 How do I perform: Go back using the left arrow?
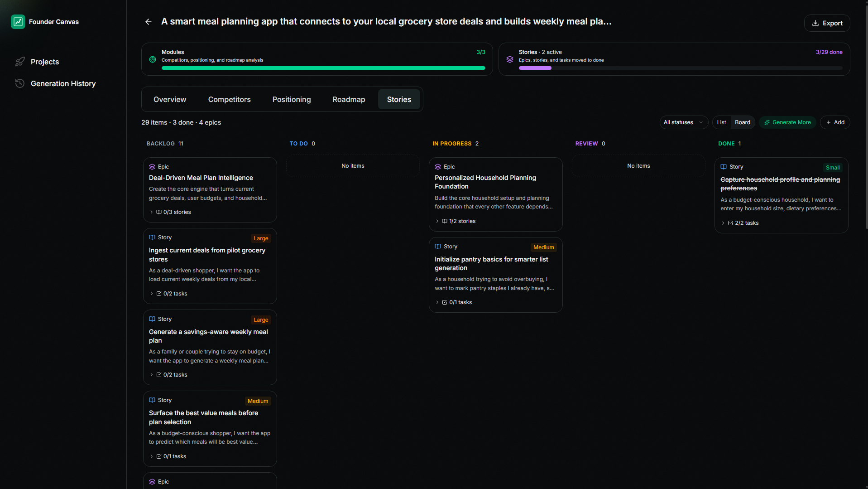tap(148, 22)
